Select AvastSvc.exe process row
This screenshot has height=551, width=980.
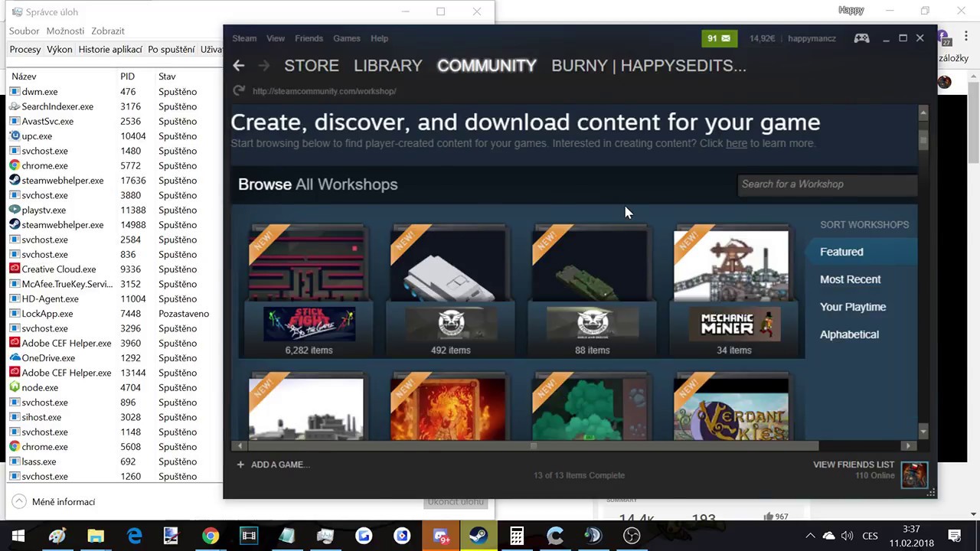(115, 122)
